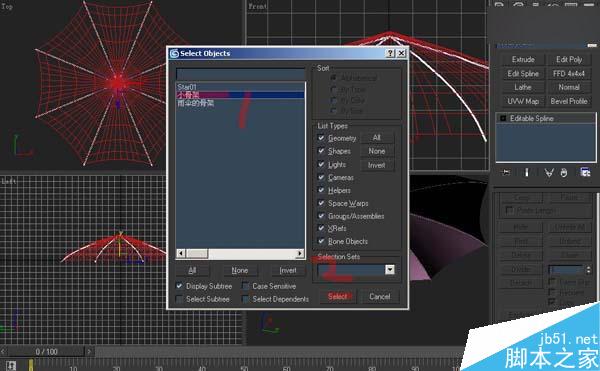600x371 pixels.
Task: Apply the Lathe modifier button
Action: (523, 87)
